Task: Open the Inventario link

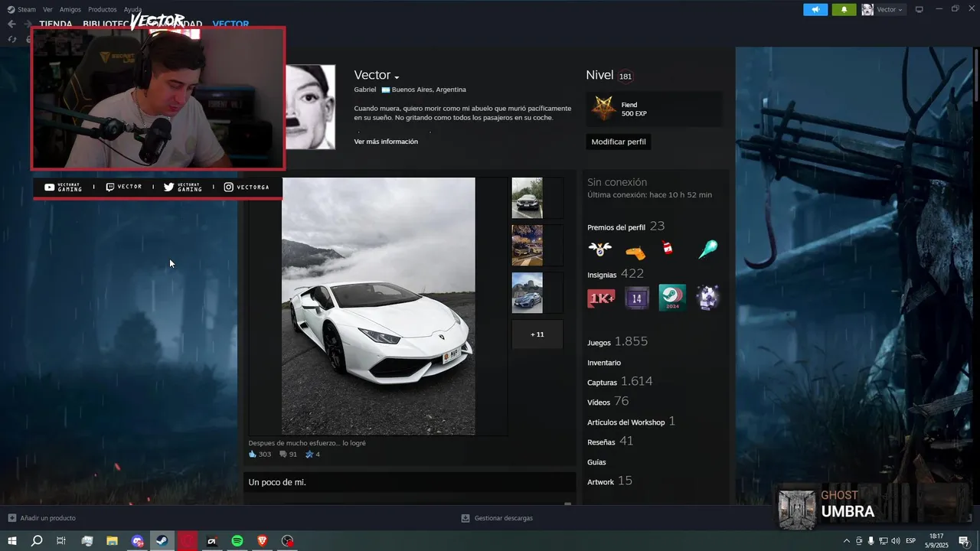Action: (x=604, y=363)
